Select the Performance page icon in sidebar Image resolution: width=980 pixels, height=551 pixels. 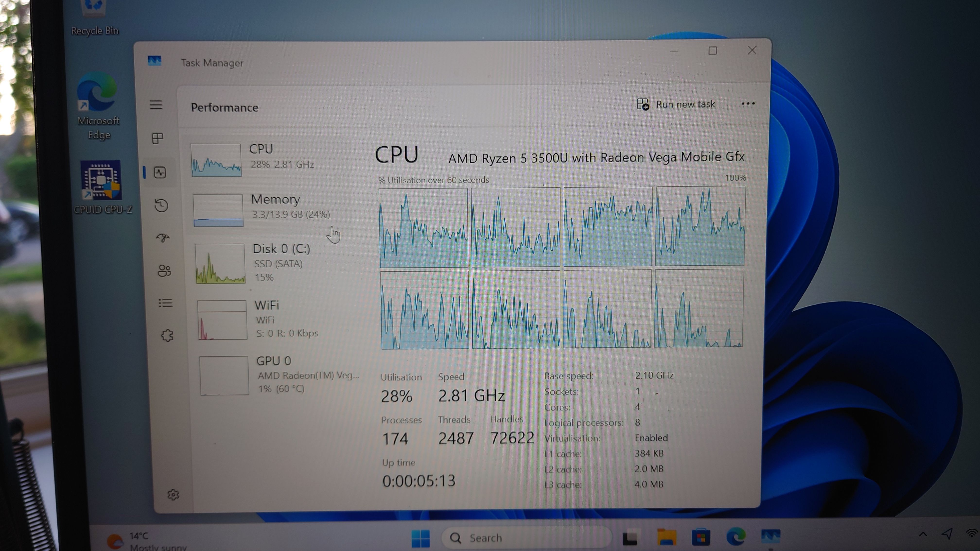coord(160,173)
